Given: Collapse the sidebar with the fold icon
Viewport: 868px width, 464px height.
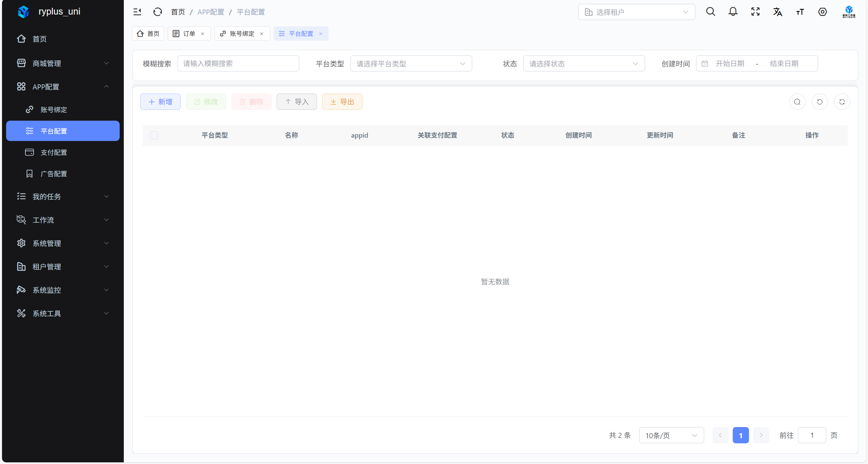Looking at the screenshot, I should click(x=137, y=12).
